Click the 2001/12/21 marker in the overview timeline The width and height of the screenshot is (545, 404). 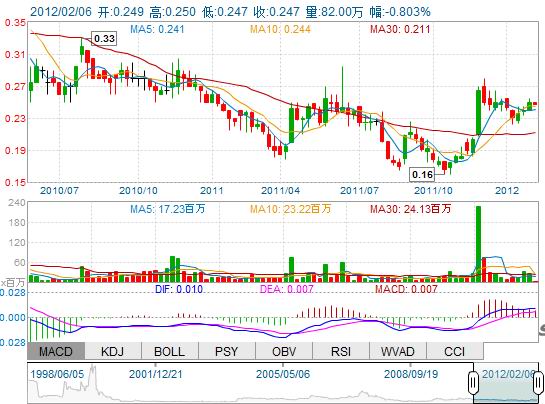pos(156,374)
